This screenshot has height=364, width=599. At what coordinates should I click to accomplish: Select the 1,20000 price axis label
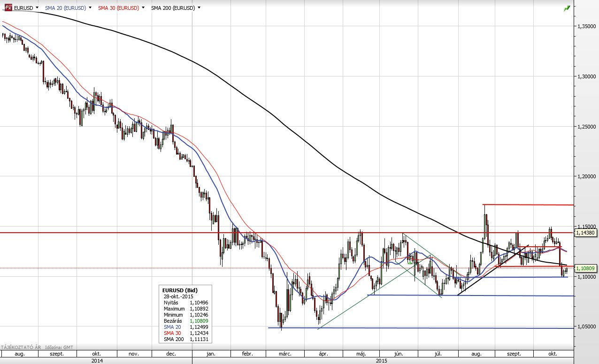point(586,176)
